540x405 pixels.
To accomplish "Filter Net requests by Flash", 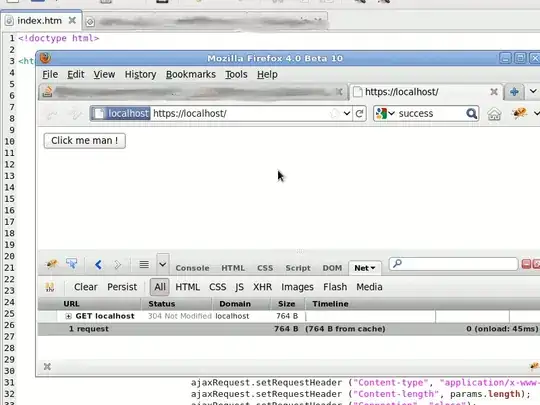I will [x=335, y=287].
